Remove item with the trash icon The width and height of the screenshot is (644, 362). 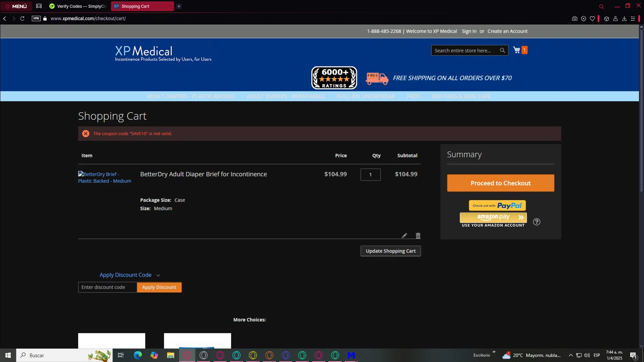(x=418, y=235)
